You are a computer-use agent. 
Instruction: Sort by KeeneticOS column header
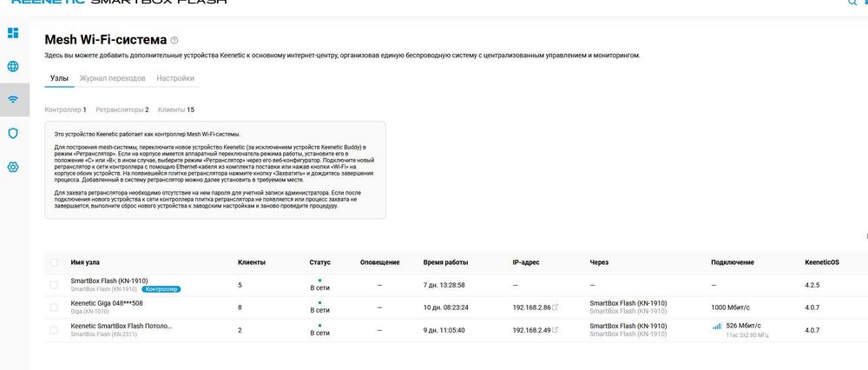821,262
